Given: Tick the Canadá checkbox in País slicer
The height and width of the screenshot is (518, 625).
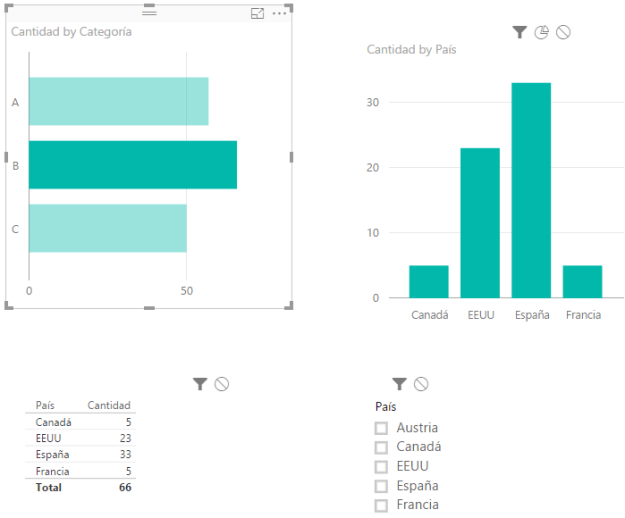Looking at the screenshot, I should [381, 447].
